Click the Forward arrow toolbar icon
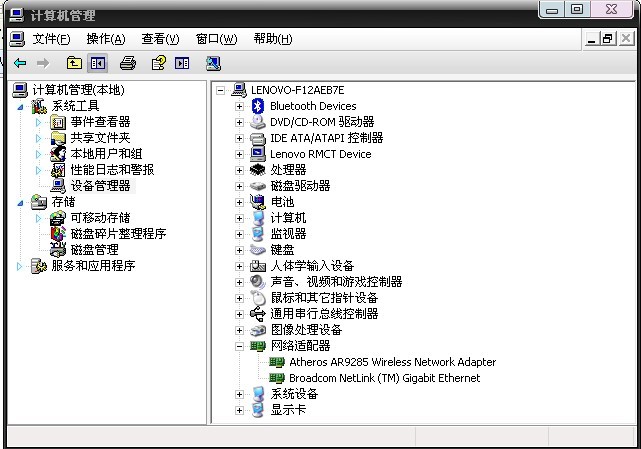 point(43,63)
